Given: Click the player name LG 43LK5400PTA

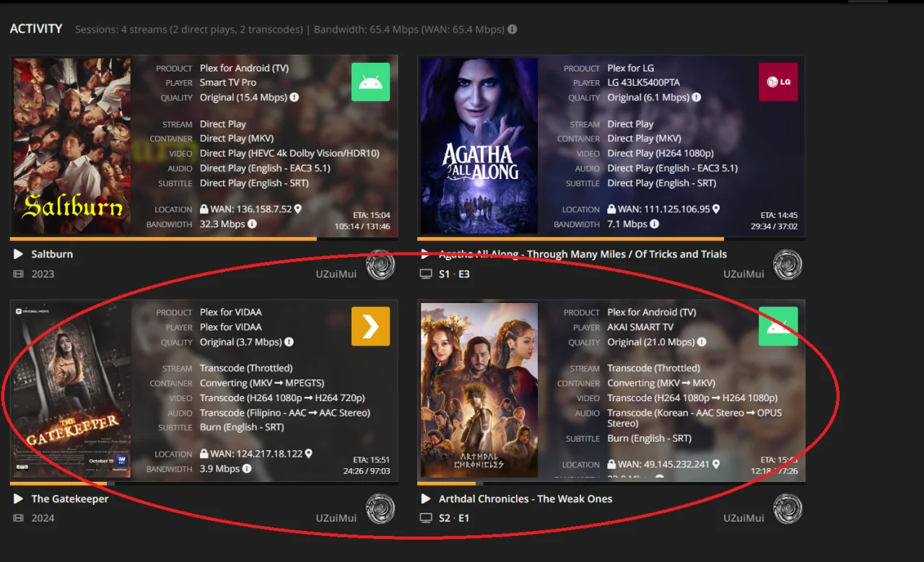Looking at the screenshot, I should [644, 82].
